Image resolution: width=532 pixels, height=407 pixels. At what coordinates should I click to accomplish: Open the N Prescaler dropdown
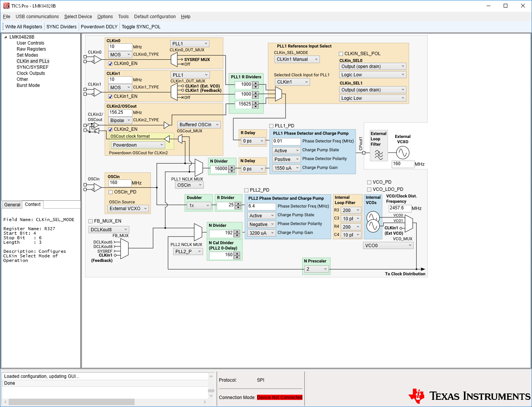tap(316, 269)
